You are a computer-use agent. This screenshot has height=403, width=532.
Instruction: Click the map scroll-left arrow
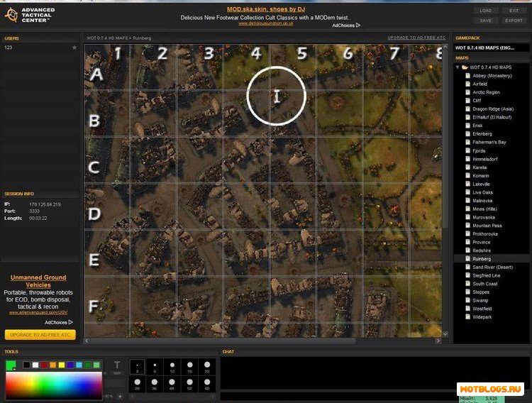coord(87,341)
